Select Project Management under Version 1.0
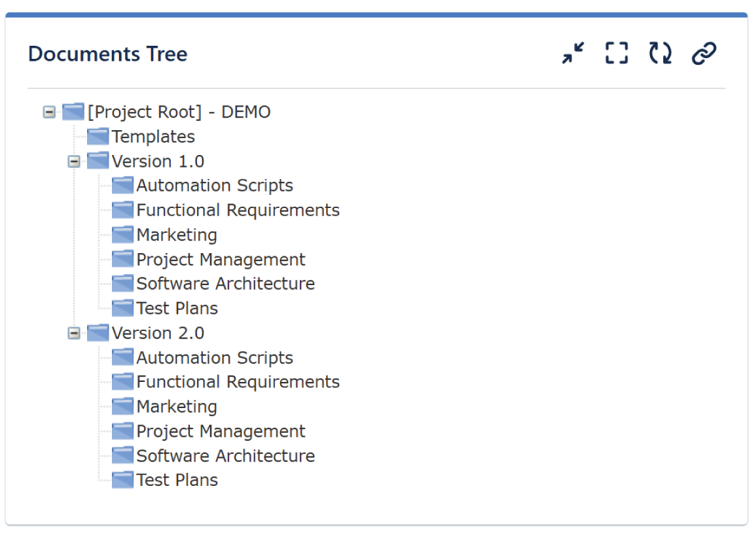The width and height of the screenshot is (756, 533). coord(221,259)
